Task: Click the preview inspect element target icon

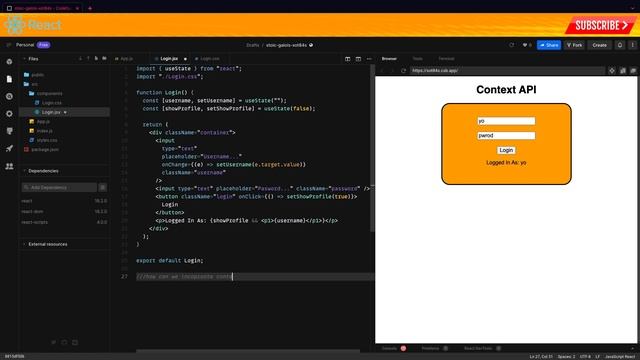Action: (x=611, y=71)
